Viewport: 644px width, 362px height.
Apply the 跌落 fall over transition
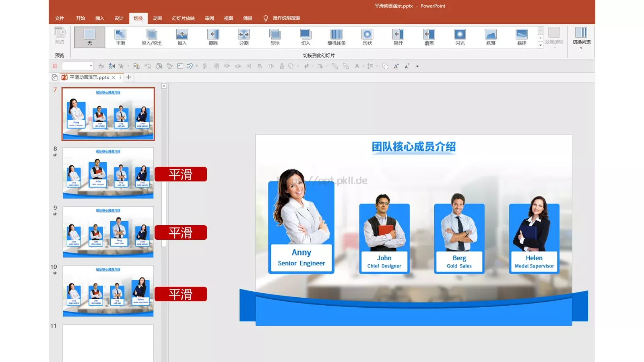coord(491,37)
